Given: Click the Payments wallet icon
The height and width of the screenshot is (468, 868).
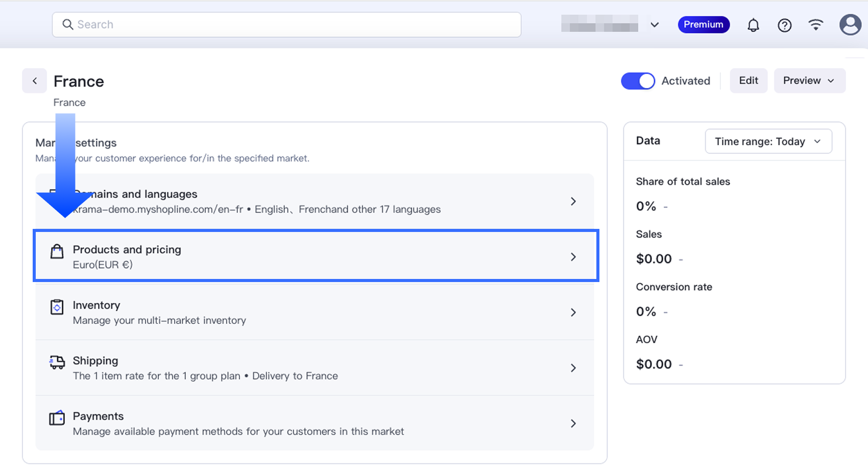Looking at the screenshot, I should point(57,418).
